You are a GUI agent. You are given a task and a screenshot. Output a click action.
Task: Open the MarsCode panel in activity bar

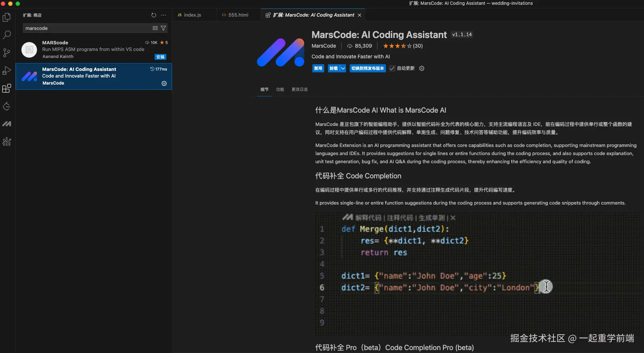click(x=7, y=124)
